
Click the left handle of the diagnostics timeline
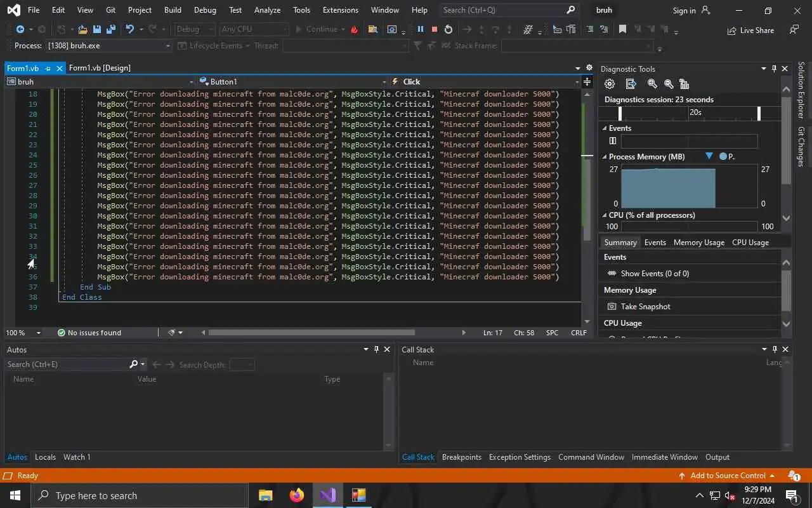620,113
